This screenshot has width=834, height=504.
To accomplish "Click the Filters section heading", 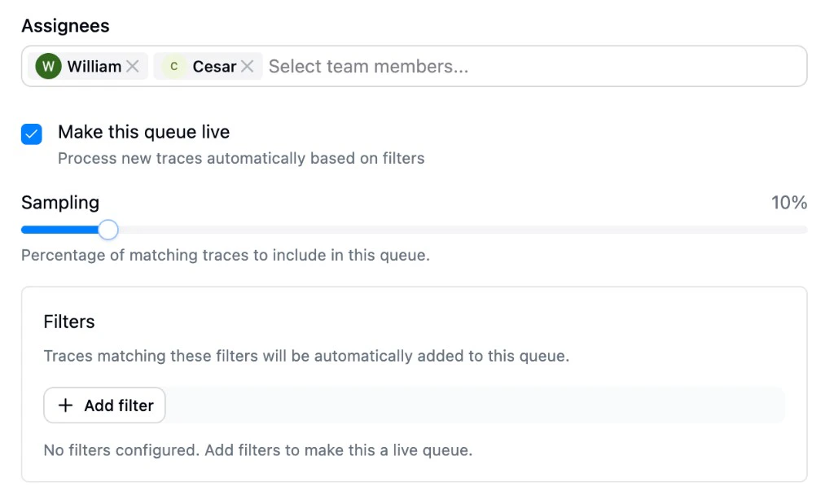I will [68, 322].
